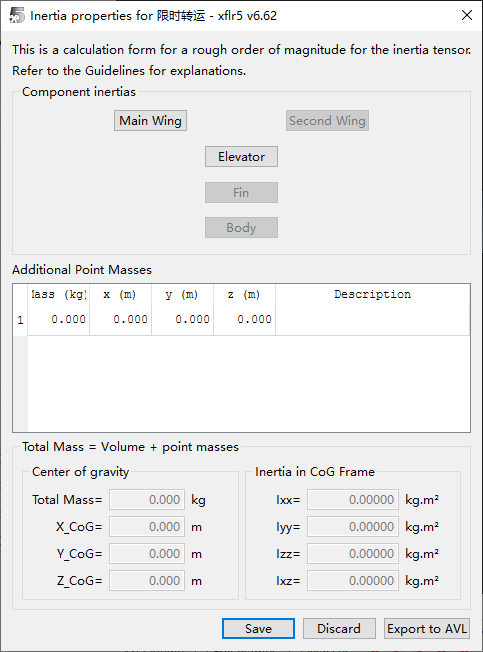483x652 pixels.
Task: Click the z (m) column header
Action: 244,295
